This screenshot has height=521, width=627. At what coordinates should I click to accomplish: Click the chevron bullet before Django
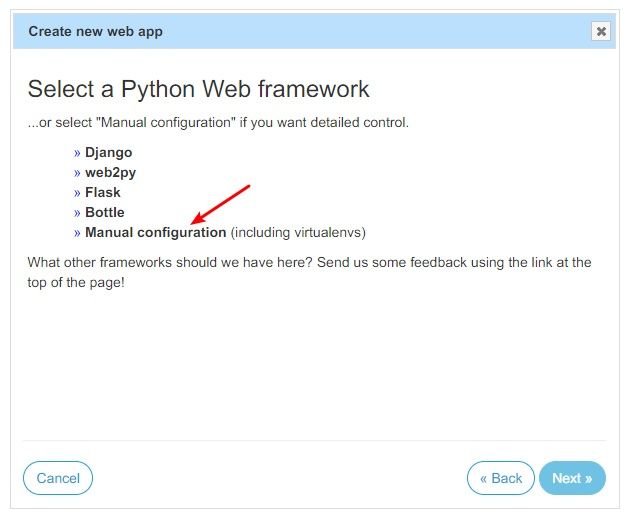click(77, 153)
